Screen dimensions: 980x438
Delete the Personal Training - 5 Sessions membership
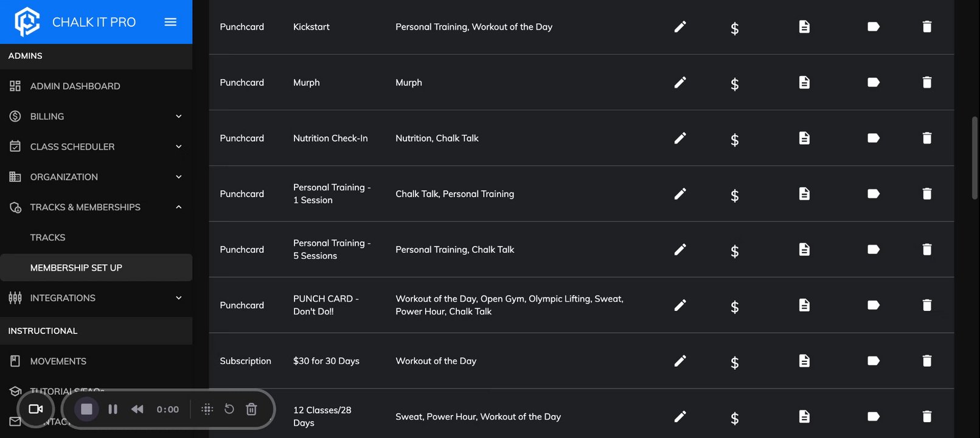pos(926,249)
